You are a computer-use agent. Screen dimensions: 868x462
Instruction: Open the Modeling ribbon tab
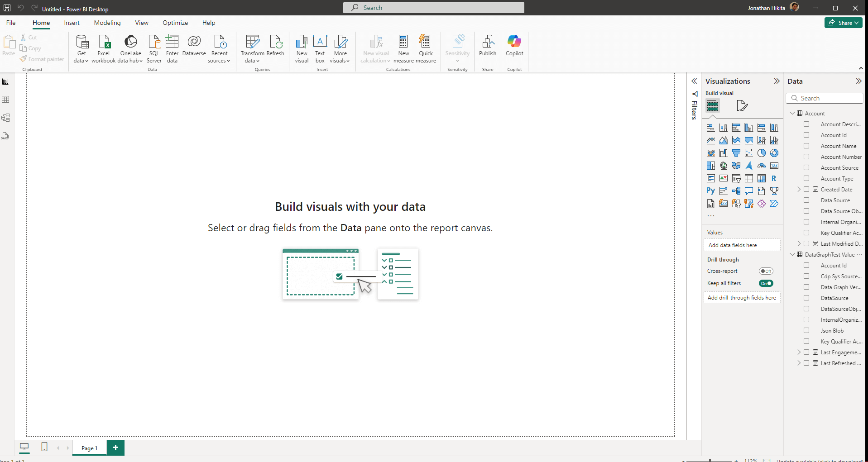(x=107, y=23)
